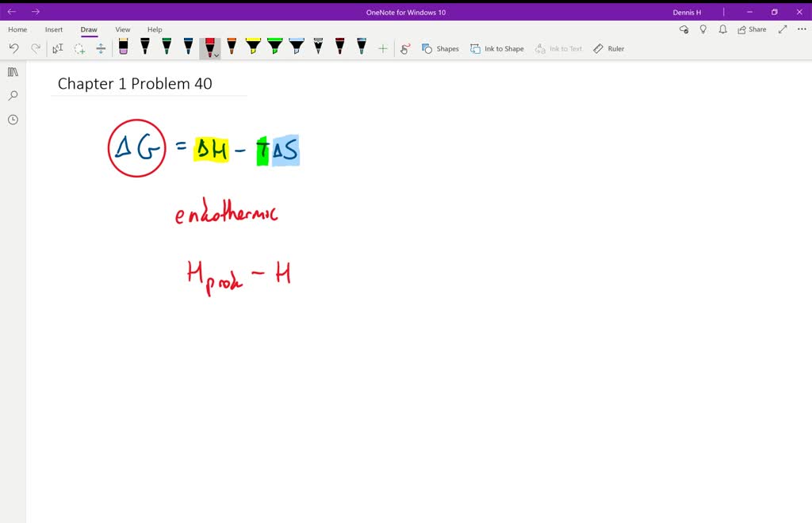Select the gray pencil tool
Viewport: 812px width, 523px height.
(319, 47)
